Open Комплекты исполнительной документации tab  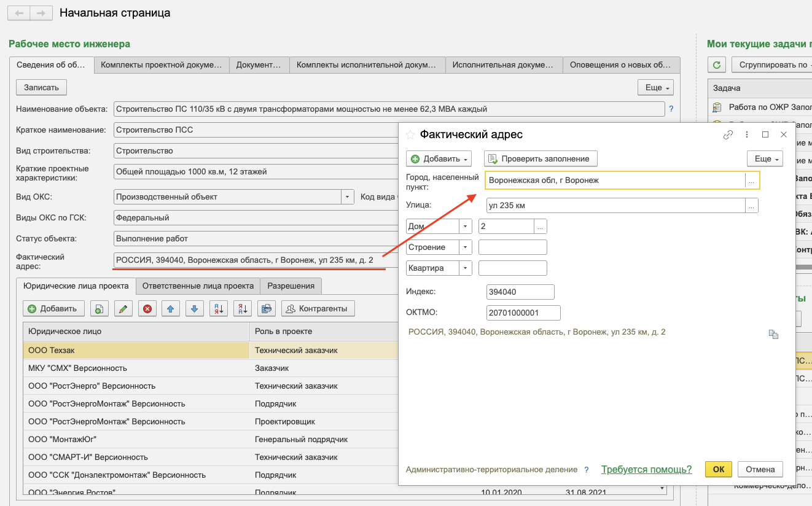pos(367,64)
